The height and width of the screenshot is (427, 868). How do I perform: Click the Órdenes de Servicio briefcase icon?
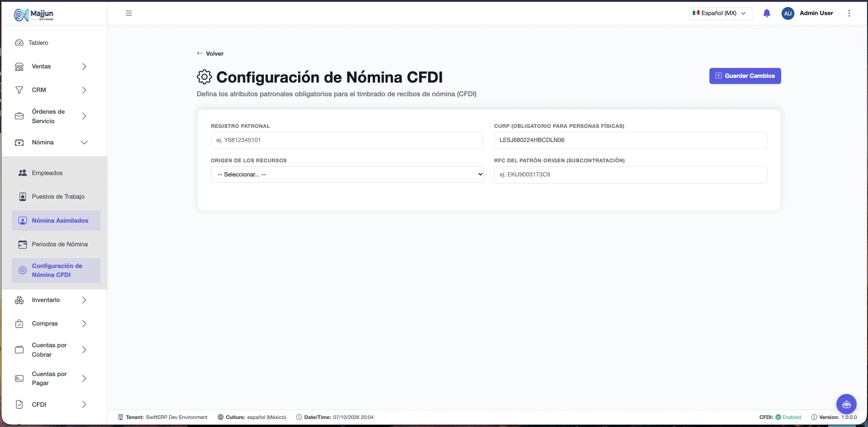click(x=19, y=116)
